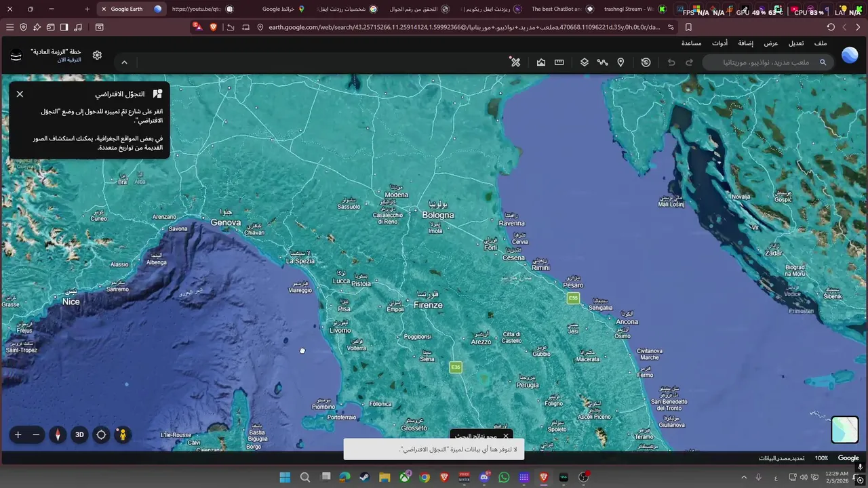Click the Perugia city label

(x=528, y=385)
